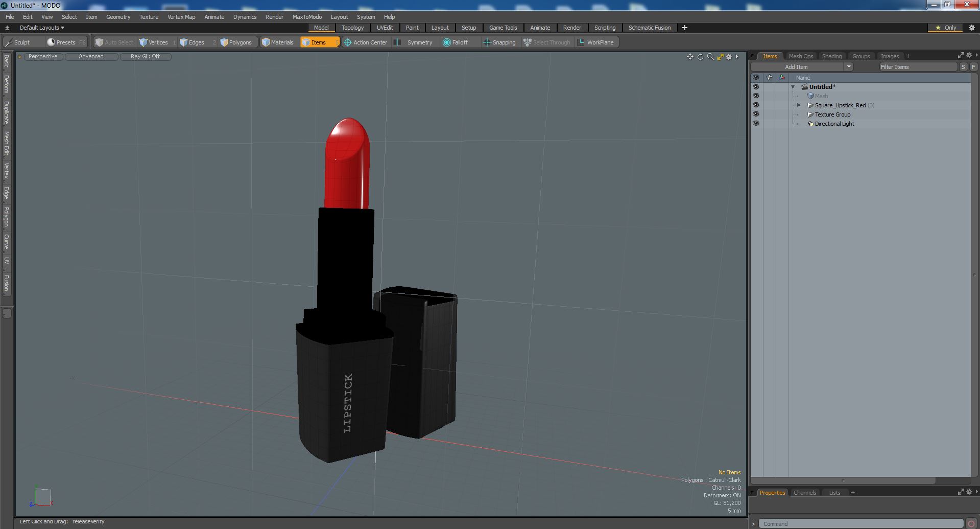Click the layout home arrow icon
The height and width of the screenshot is (529, 980).
[x=7, y=28]
